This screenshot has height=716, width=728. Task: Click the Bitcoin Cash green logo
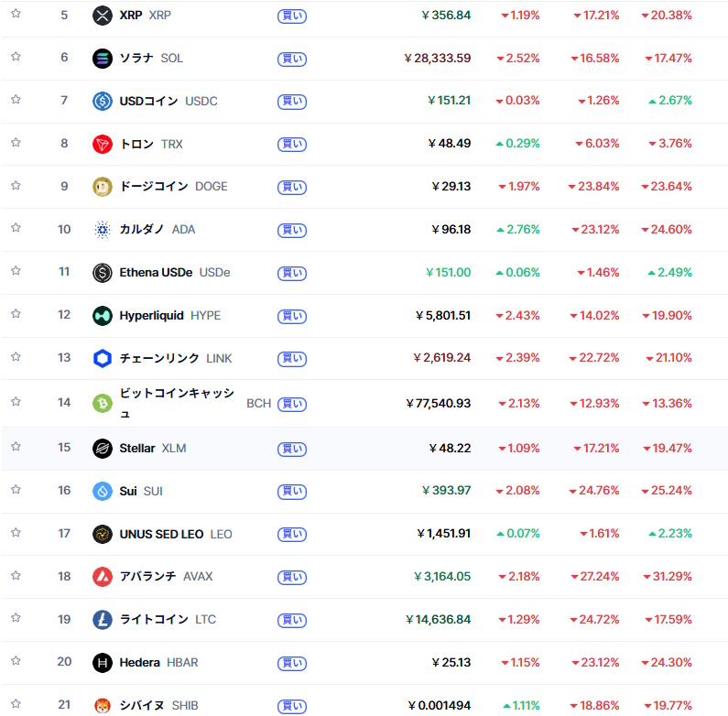pyautogui.click(x=103, y=403)
